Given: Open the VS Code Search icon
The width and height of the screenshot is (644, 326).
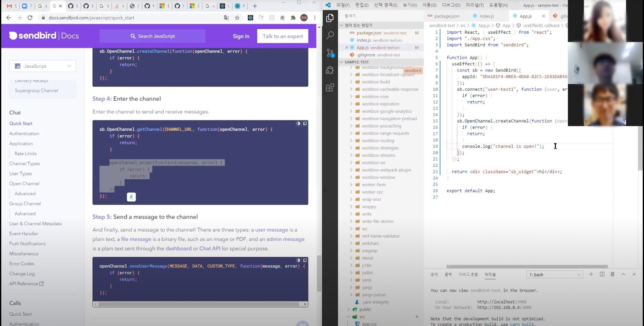Looking at the screenshot, I should [330, 35].
